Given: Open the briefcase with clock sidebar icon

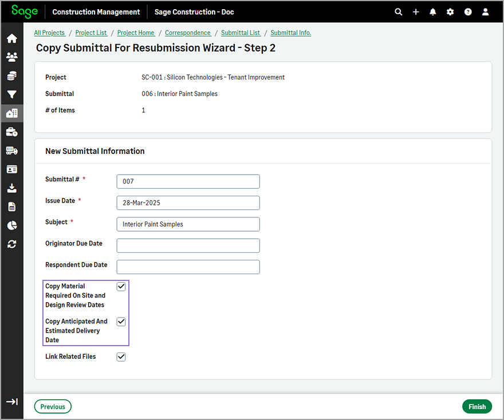Looking at the screenshot, I should pos(12,132).
